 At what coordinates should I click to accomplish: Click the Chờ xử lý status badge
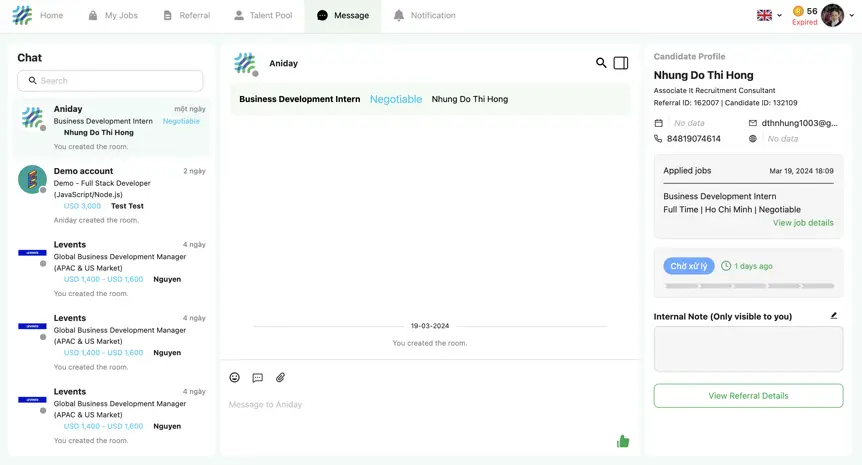click(x=689, y=266)
